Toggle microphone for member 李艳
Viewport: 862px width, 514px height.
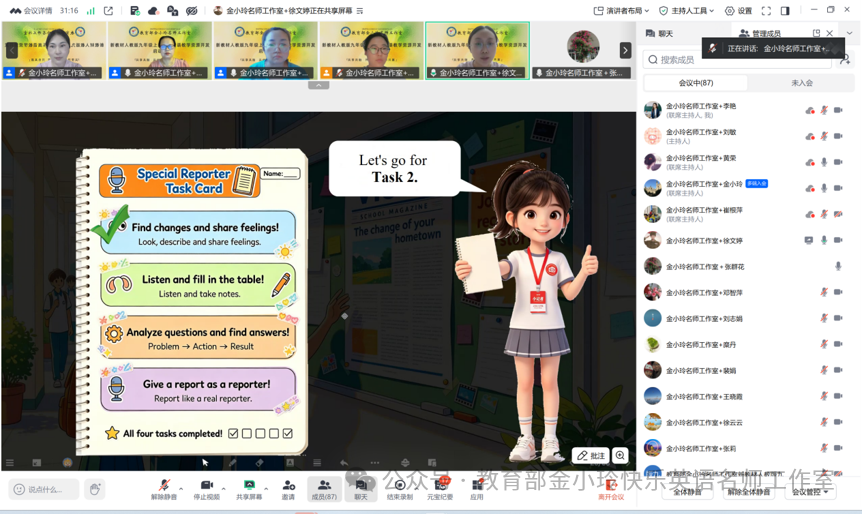click(x=824, y=110)
